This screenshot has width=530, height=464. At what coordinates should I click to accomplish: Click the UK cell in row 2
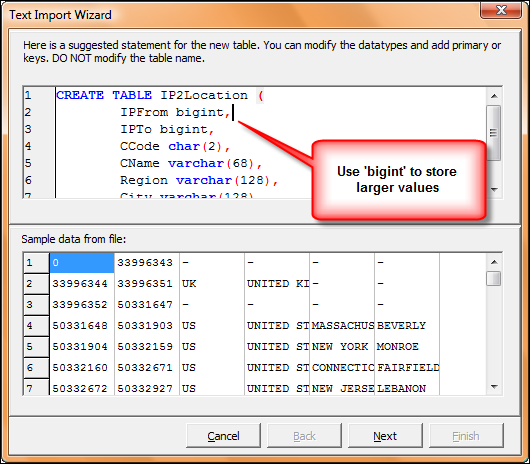(x=212, y=284)
